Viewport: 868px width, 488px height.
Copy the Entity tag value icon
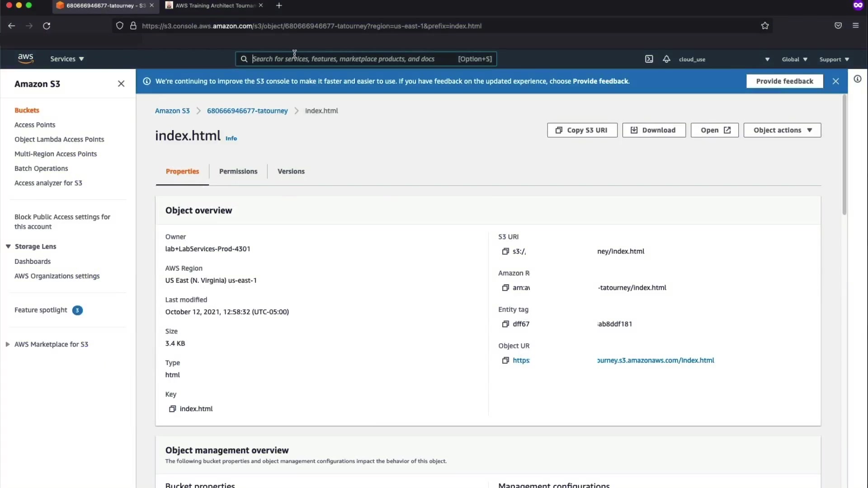coord(505,324)
